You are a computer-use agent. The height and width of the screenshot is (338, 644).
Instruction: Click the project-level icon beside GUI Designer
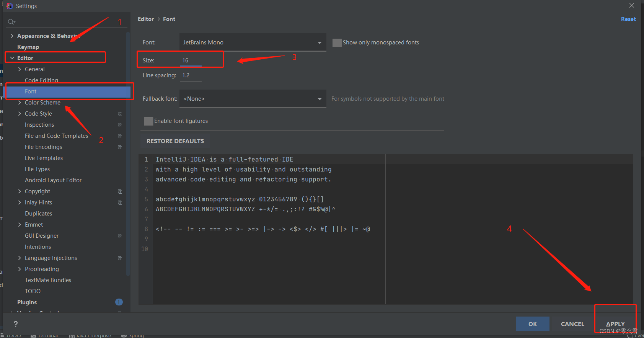120,236
